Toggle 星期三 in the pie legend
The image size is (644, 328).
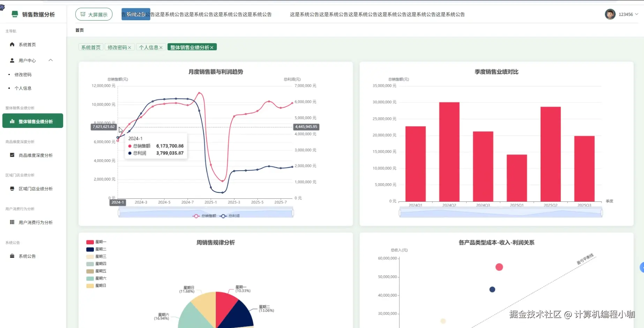[x=96, y=257]
